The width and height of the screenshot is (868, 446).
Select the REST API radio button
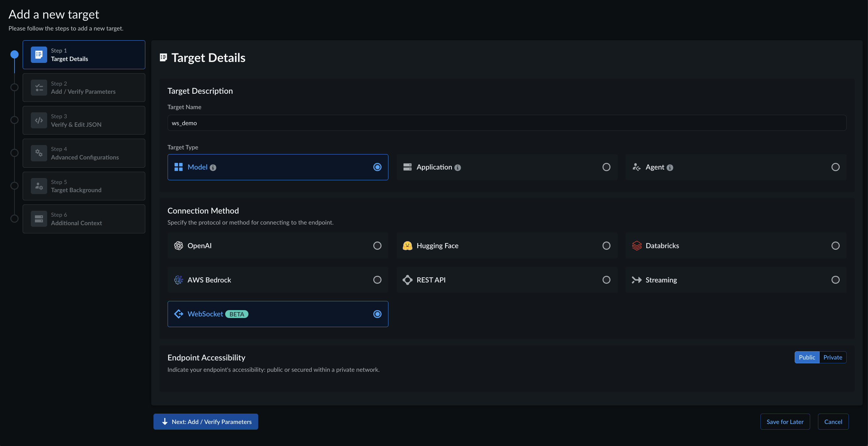606,280
